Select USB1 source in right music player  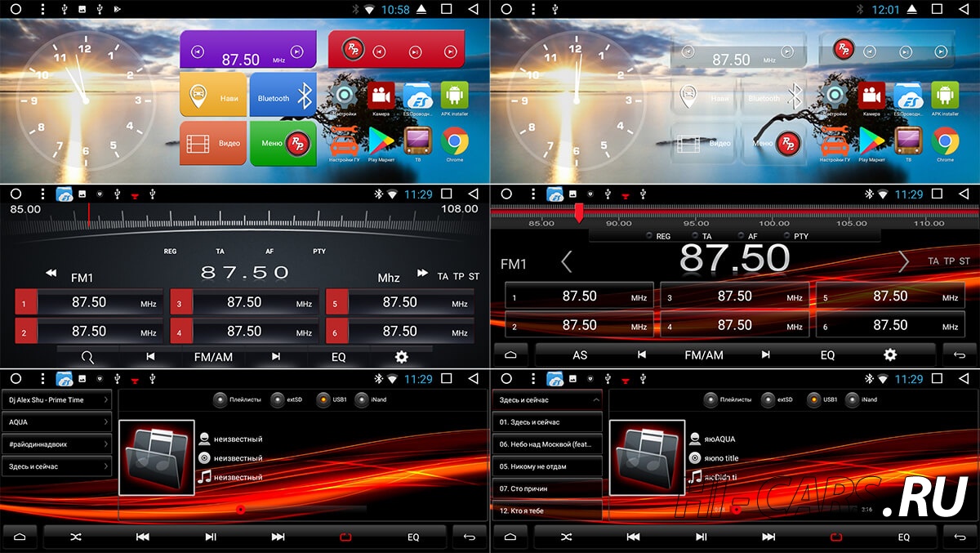pyautogui.click(x=822, y=399)
